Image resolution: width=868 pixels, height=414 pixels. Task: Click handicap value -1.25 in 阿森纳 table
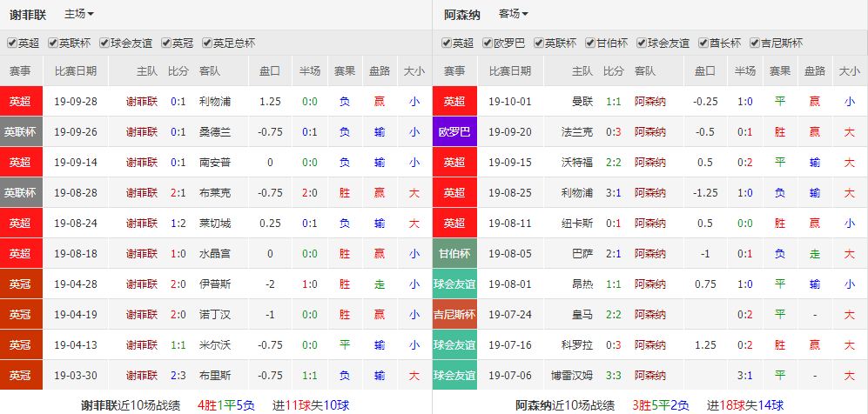coord(704,193)
